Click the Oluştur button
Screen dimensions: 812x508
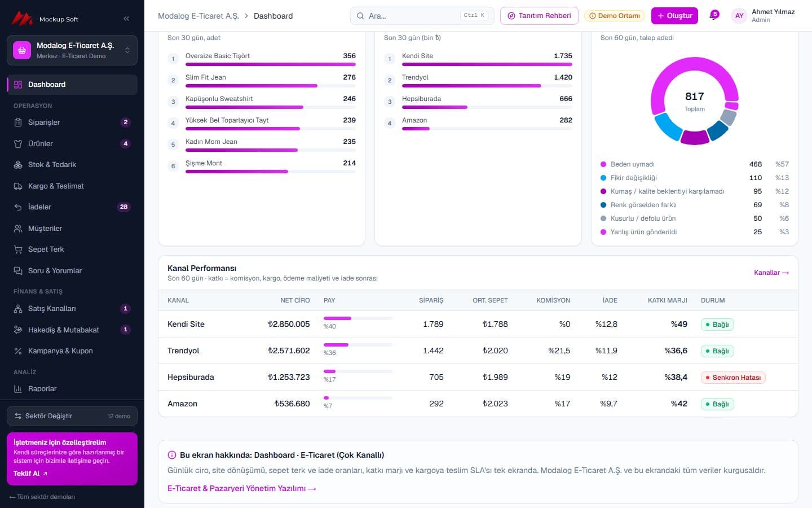(674, 16)
